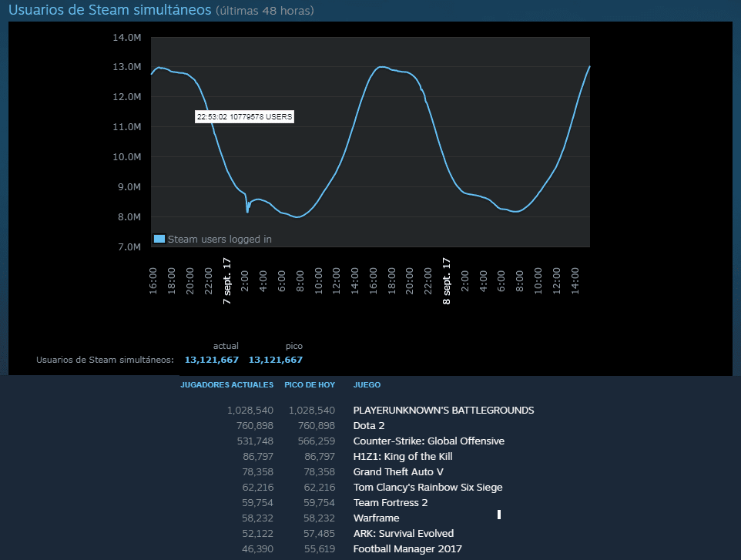Viewport: 741px width, 560px height.
Task: Select H1Z1 current players value 86,797
Action: tap(258, 457)
